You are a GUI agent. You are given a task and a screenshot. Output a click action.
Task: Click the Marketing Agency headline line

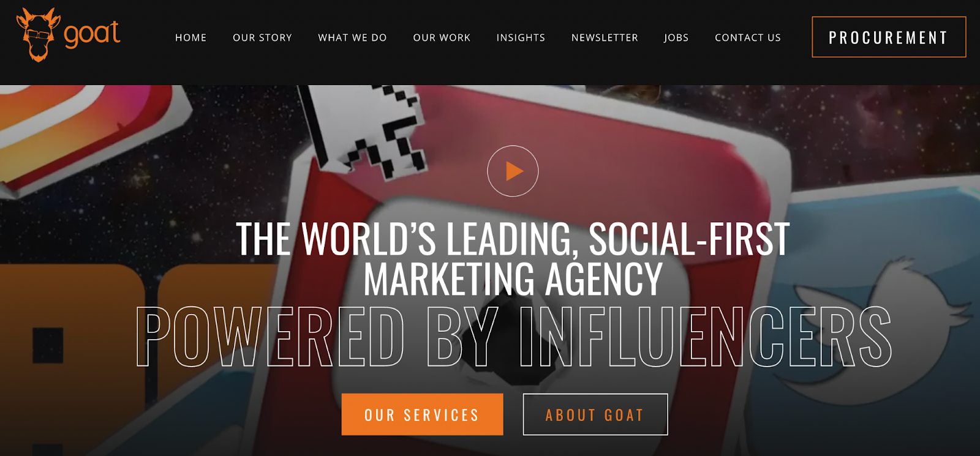pyautogui.click(x=513, y=279)
